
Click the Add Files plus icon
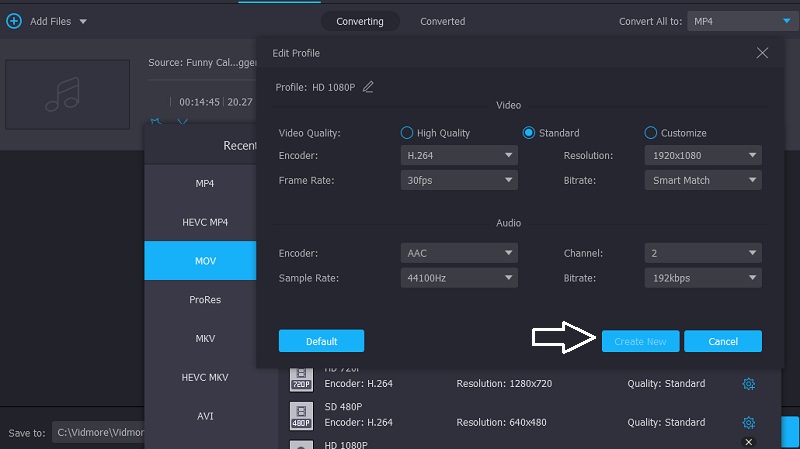point(14,21)
